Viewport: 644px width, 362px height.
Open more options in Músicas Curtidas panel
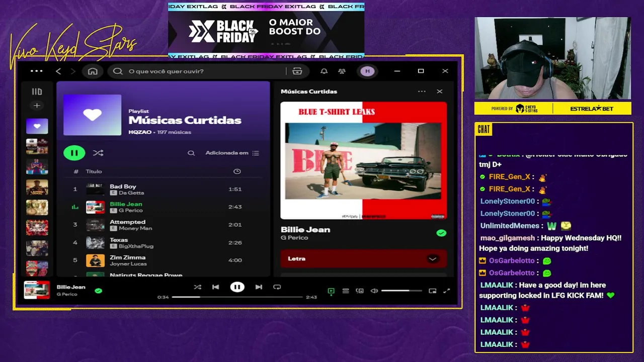click(422, 92)
